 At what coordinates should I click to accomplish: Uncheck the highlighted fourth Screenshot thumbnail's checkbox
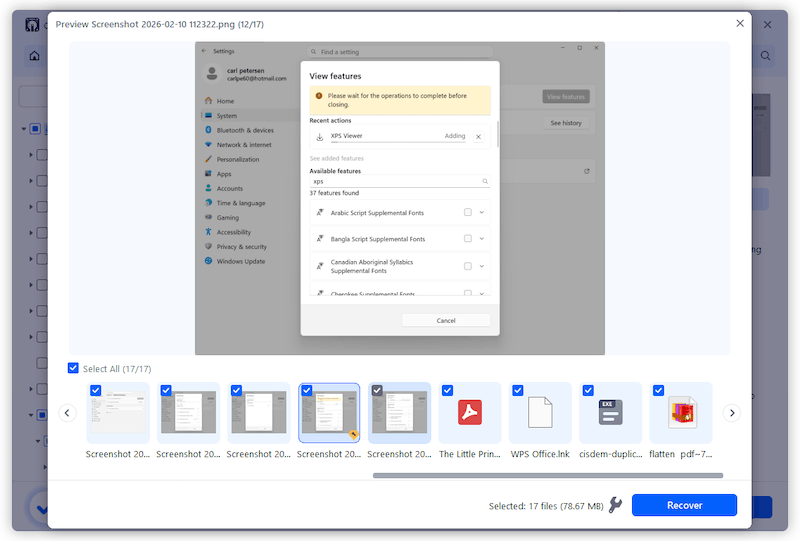(x=307, y=390)
